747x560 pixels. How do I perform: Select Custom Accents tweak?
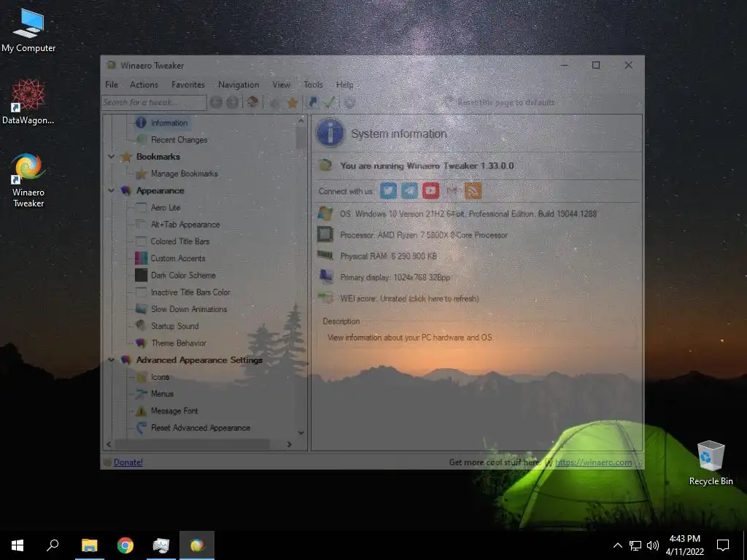(178, 258)
